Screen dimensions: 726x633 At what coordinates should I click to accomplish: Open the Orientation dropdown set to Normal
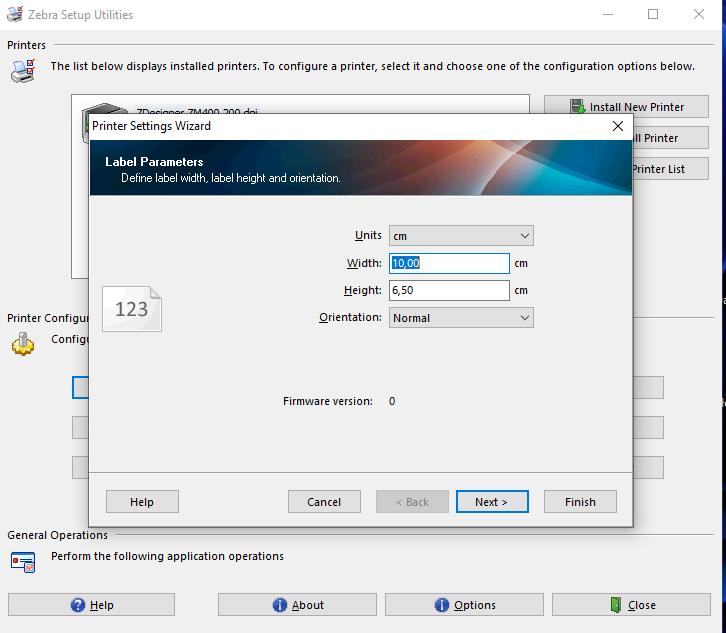[461, 318]
